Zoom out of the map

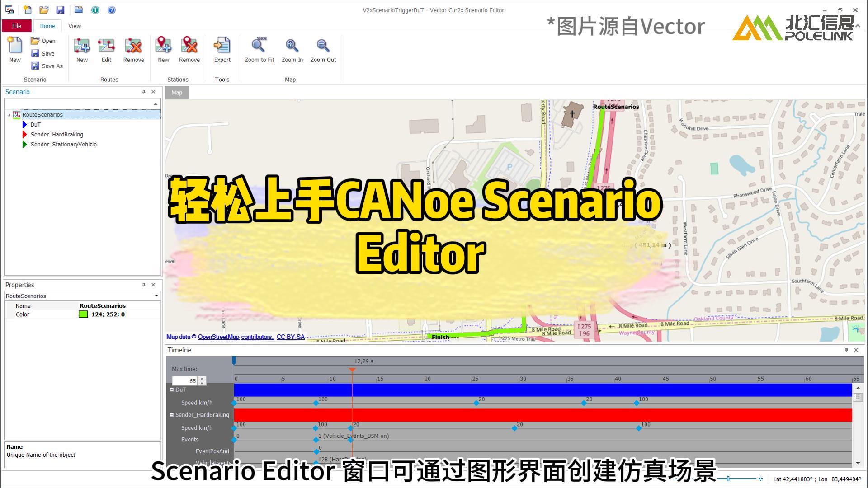pos(323,50)
